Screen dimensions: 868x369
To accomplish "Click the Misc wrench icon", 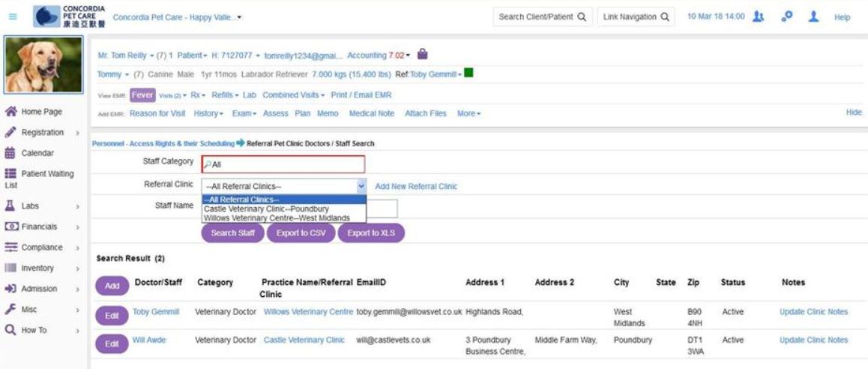I will pyautogui.click(x=10, y=309).
